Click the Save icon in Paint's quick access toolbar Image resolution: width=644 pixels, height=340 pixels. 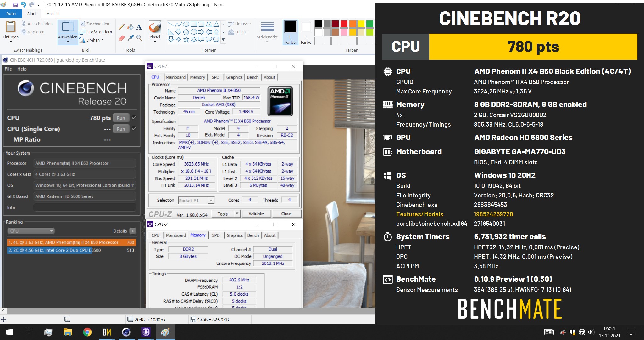15,5
